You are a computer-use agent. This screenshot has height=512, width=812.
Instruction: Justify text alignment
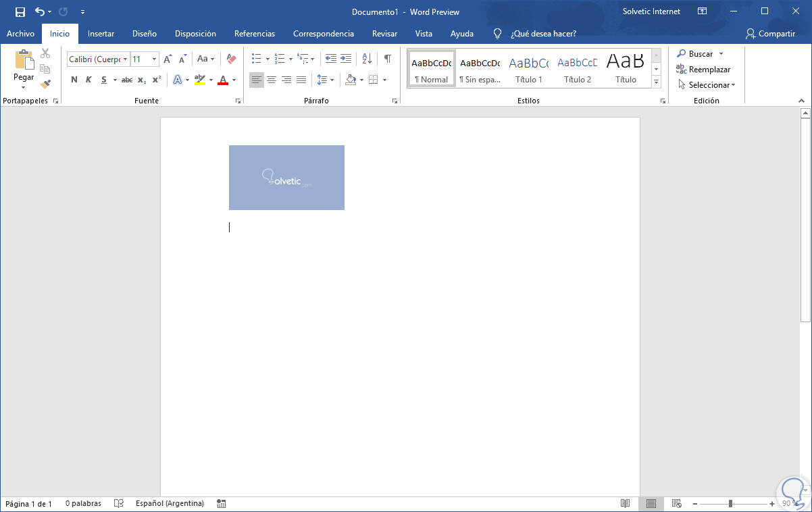click(301, 80)
